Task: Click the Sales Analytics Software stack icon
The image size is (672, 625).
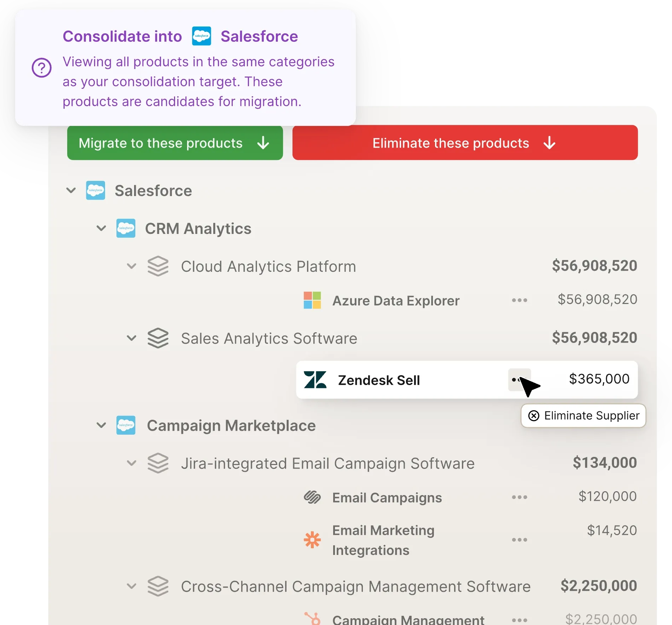Action: click(158, 338)
